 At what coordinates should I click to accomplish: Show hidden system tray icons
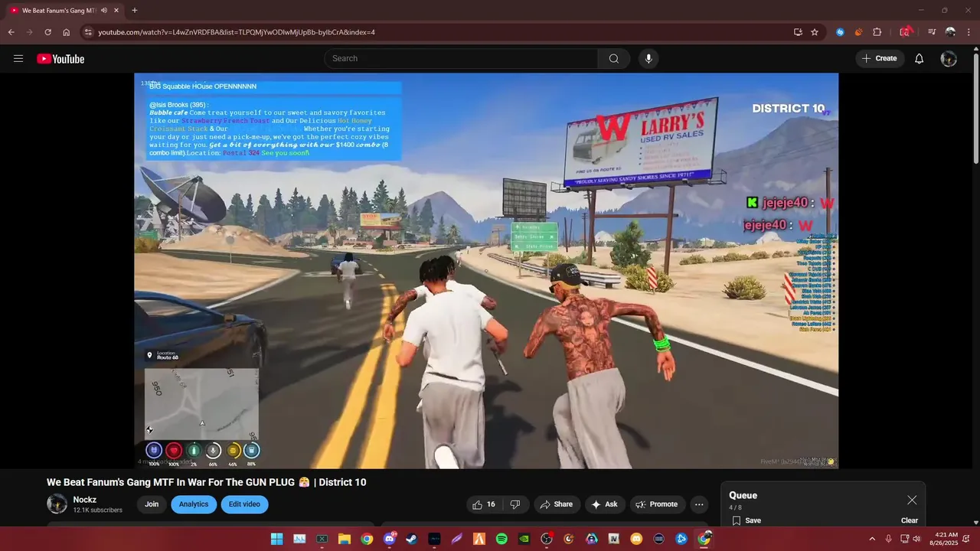(x=871, y=539)
